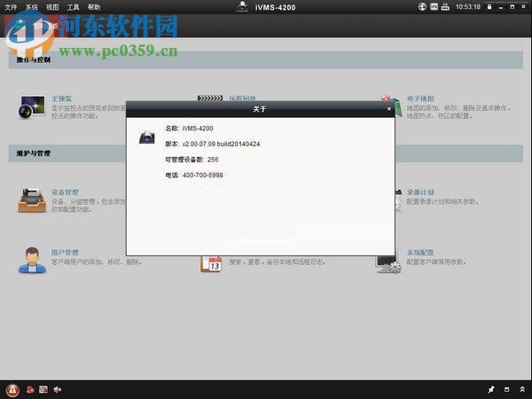Click the camera icon in the About dialog
The height and width of the screenshot is (399, 532).
pyautogui.click(x=147, y=137)
